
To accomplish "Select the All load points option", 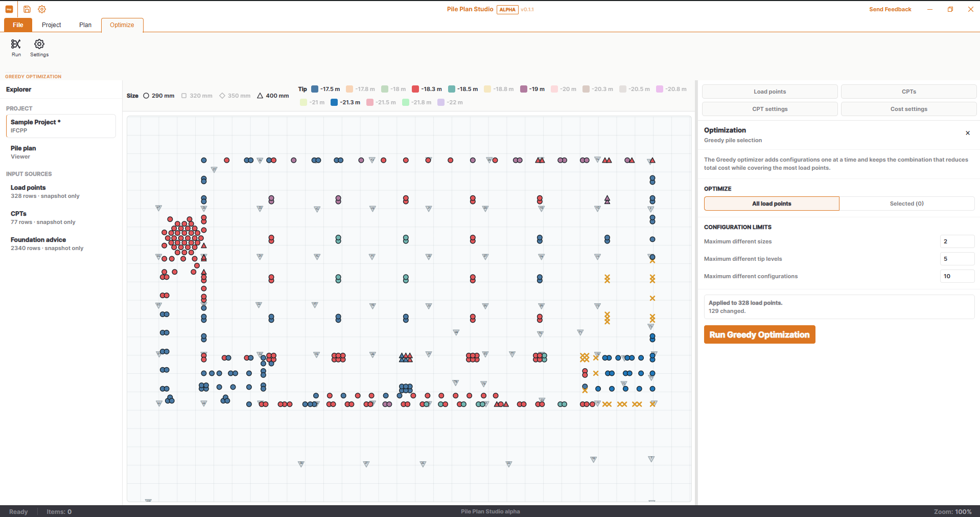I will [x=772, y=204].
